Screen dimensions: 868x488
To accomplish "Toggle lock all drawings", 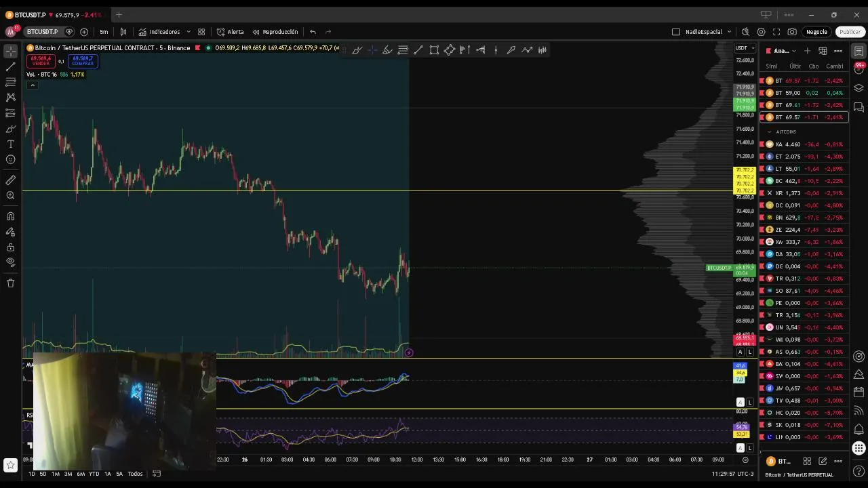I will (x=10, y=247).
